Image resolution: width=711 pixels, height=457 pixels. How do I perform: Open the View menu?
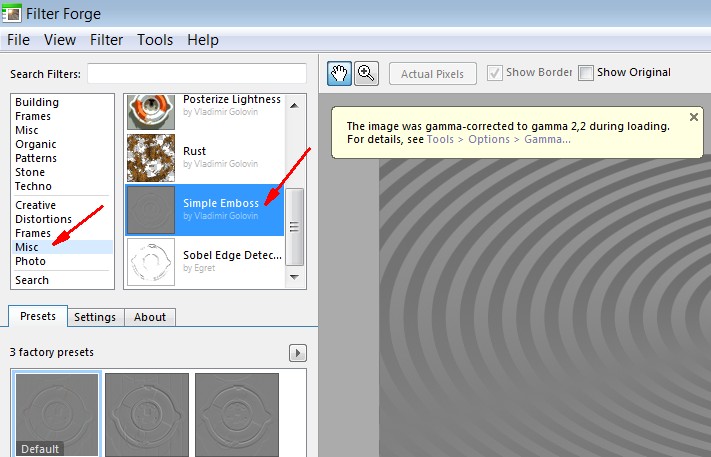60,40
